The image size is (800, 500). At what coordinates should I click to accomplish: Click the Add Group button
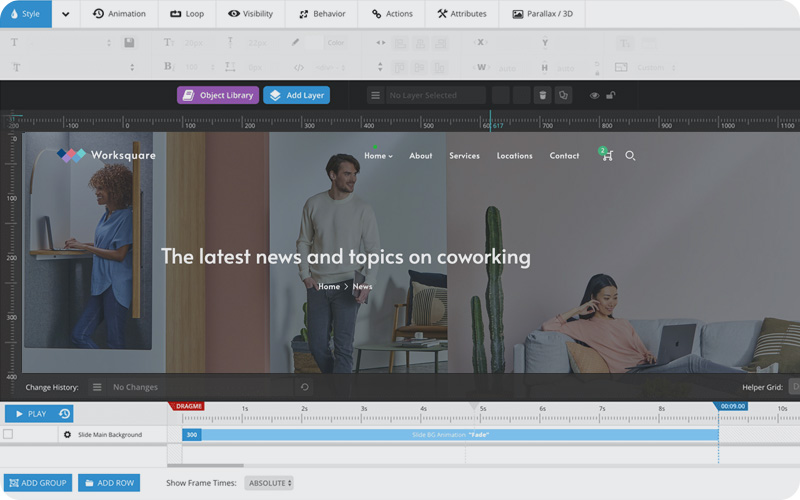tap(38, 483)
